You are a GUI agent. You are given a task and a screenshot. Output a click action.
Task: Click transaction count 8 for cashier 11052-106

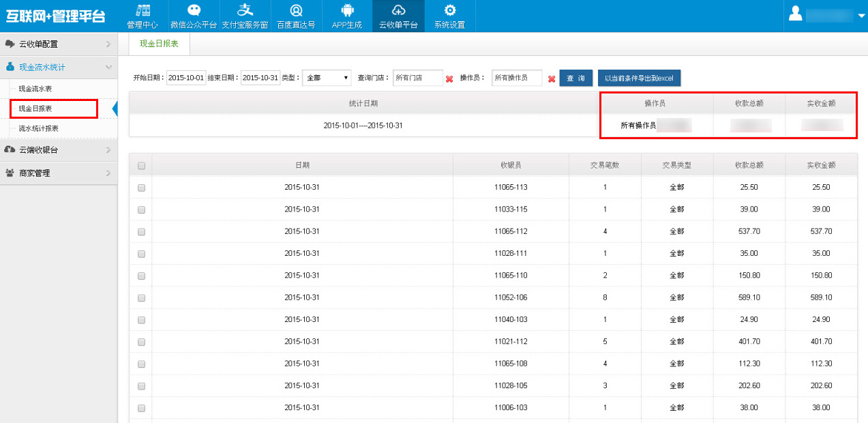pyautogui.click(x=605, y=297)
